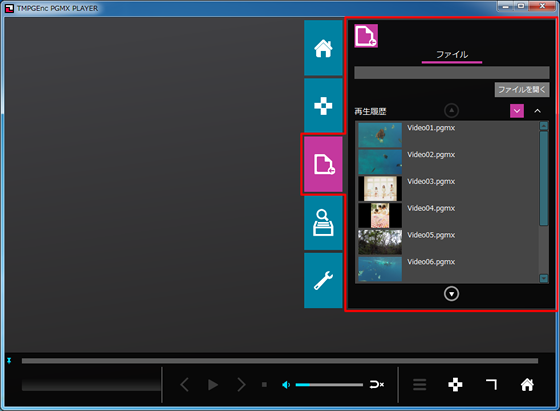Collapse the 再生履歴 list with the chevron

click(537, 111)
